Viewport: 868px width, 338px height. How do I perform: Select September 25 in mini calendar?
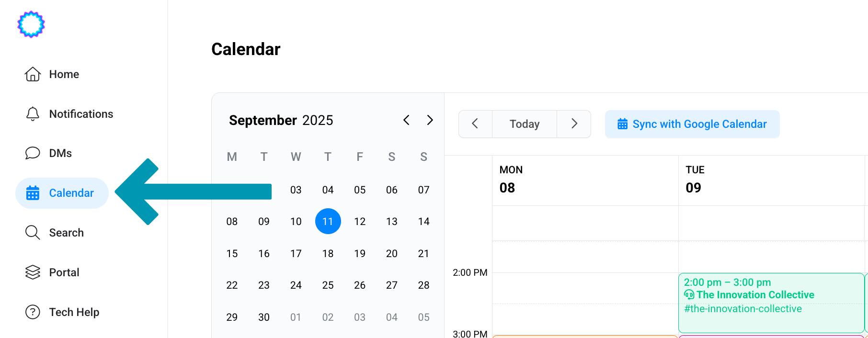coord(328,285)
